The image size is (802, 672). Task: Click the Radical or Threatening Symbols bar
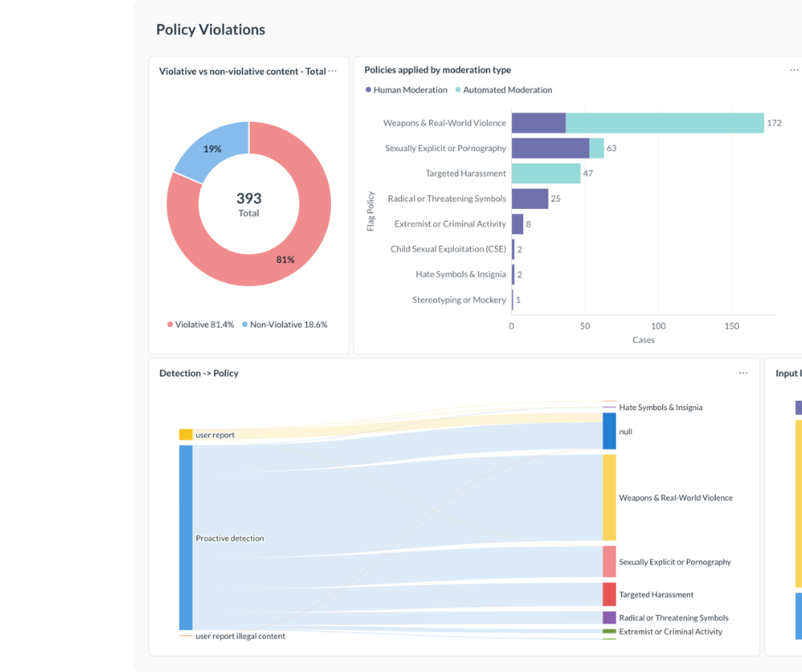tap(529, 199)
